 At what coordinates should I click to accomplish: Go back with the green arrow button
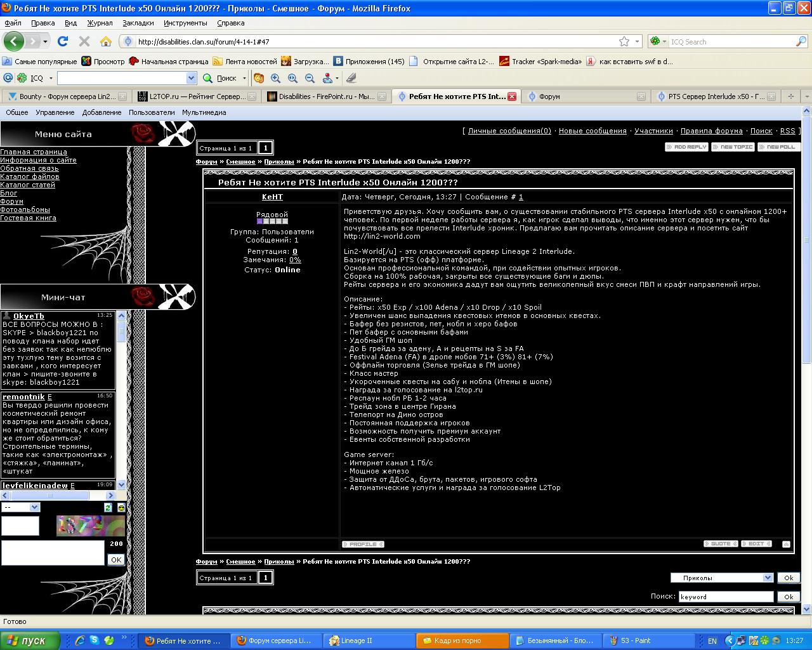[14, 41]
